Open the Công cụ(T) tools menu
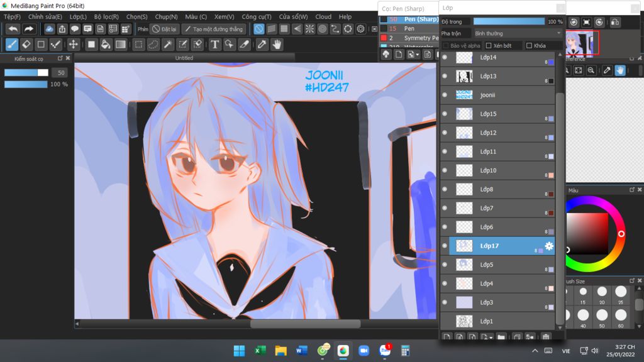 click(x=257, y=17)
